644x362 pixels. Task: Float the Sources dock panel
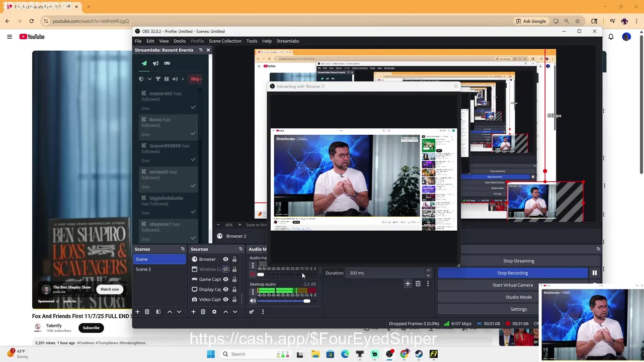pyautogui.click(x=240, y=249)
